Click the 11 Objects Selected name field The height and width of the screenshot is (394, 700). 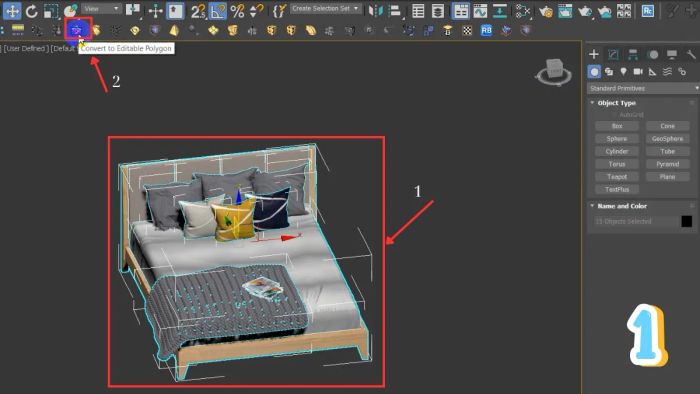click(635, 221)
